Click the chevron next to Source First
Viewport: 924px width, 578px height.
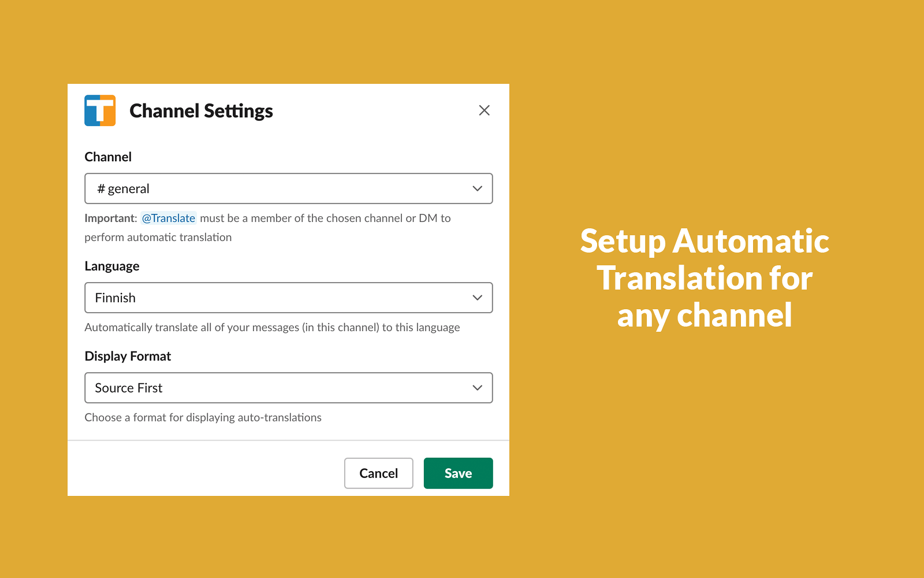coord(477,388)
